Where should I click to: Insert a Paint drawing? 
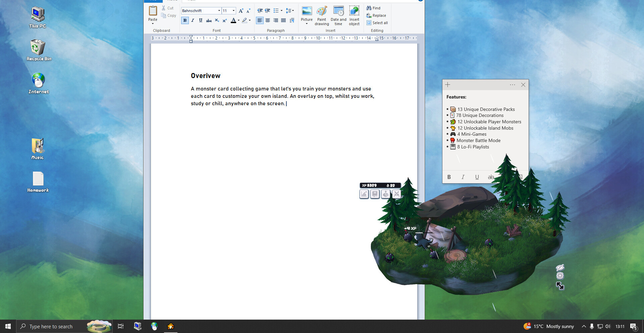tap(322, 16)
